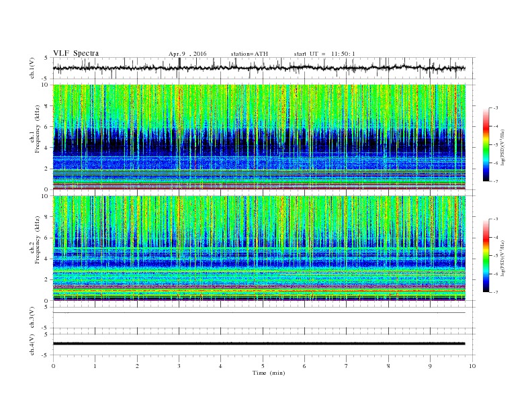
Task: Click the "-3" label on ch.1 color bar
Action: point(495,108)
